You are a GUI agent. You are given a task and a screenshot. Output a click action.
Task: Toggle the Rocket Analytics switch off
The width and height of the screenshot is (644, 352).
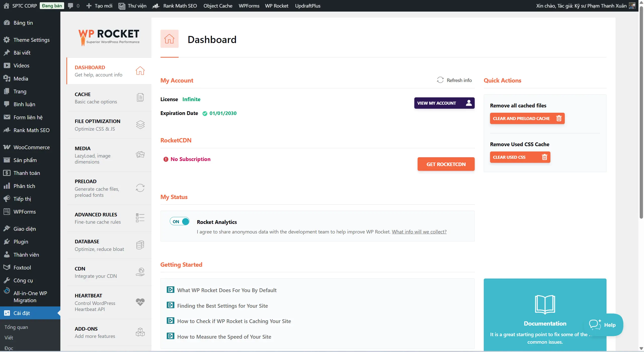[180, 221]
